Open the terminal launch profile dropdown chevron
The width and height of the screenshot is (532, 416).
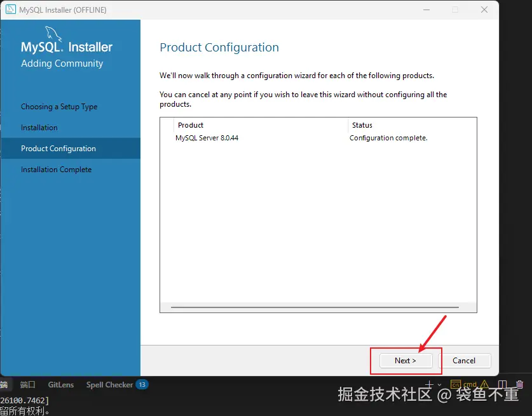(439, 385)
